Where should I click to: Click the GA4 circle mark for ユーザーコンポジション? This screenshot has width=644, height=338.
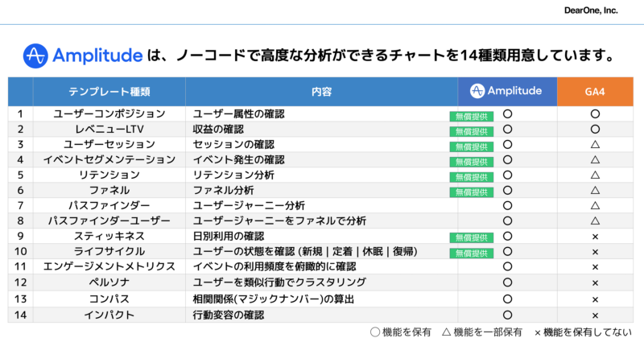tap(595, 113)
